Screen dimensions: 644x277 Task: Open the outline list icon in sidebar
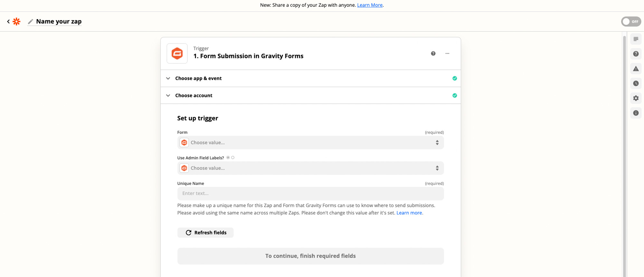[636, 39]
